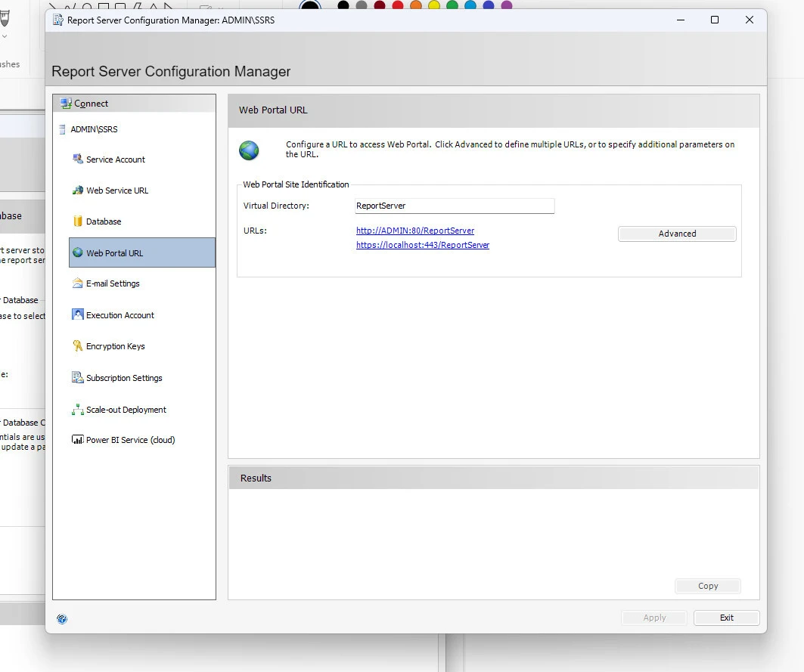
Task: Click the Web Service URL icon
Action: click(x=77, y=190)
